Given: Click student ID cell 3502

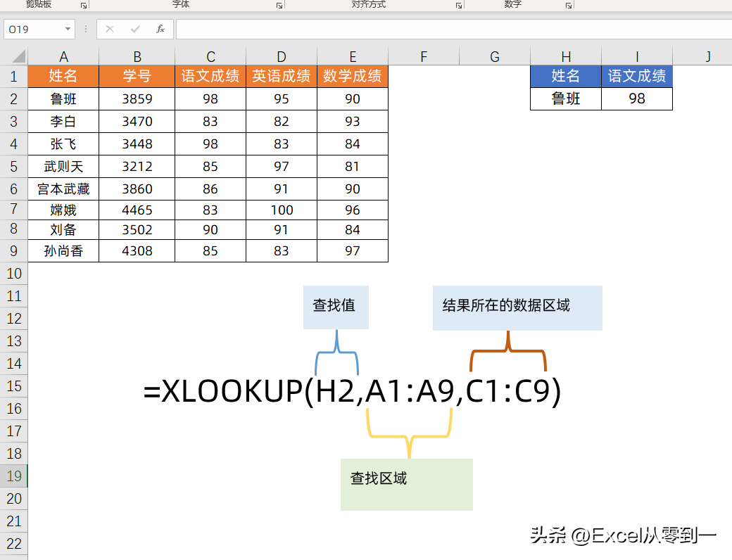Looking at the screenshot, I should point(137,229).
